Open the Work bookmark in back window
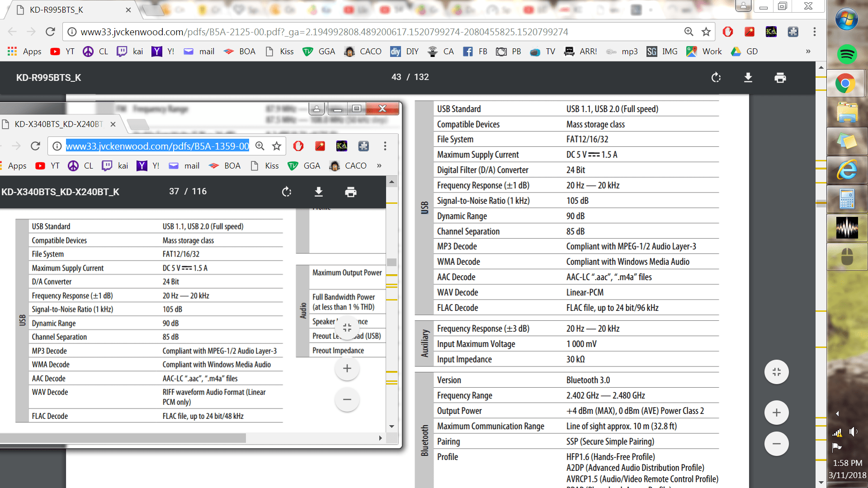 click(704, 52)
